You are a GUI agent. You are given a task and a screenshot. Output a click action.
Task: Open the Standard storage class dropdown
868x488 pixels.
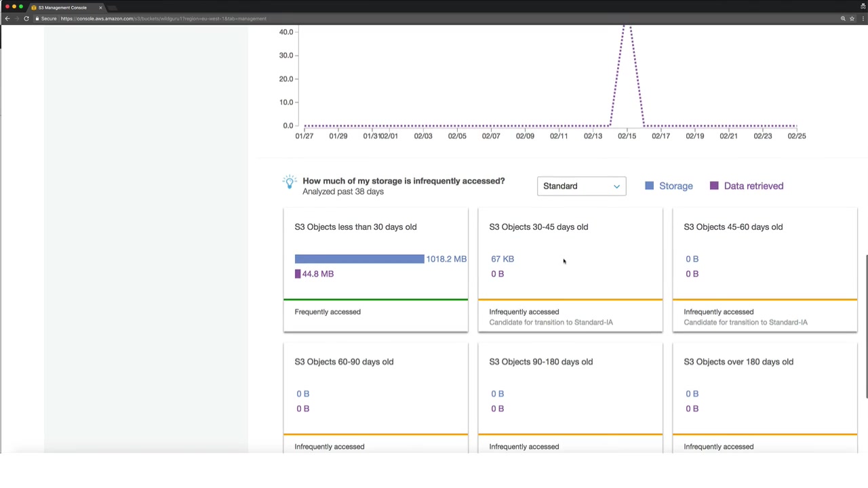[x=581, y=186]
